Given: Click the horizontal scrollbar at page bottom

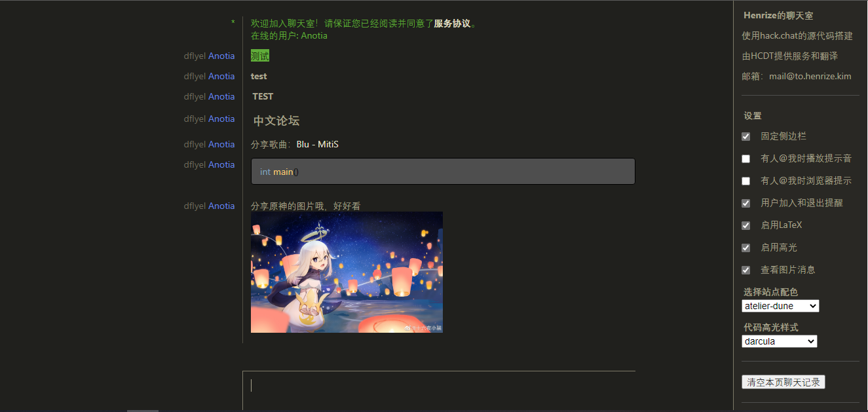Looking at the screenshot, I should point(143,410).
